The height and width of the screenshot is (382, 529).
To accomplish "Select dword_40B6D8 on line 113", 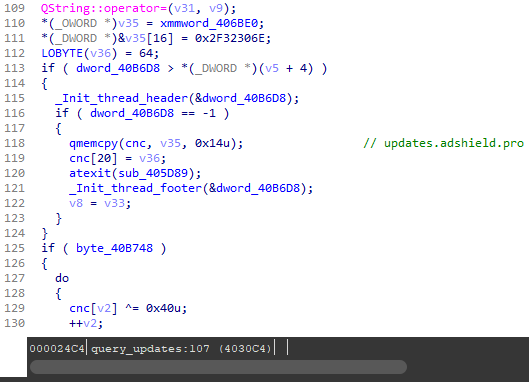I will 118,68.
